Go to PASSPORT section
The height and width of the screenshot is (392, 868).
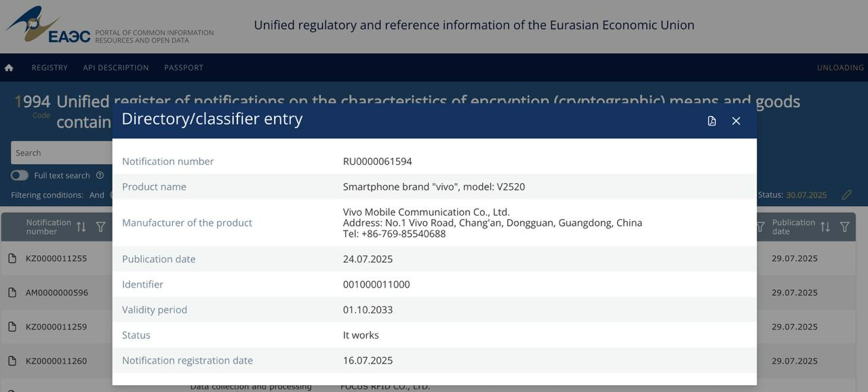pyautogui.click(x=184, y=68)
